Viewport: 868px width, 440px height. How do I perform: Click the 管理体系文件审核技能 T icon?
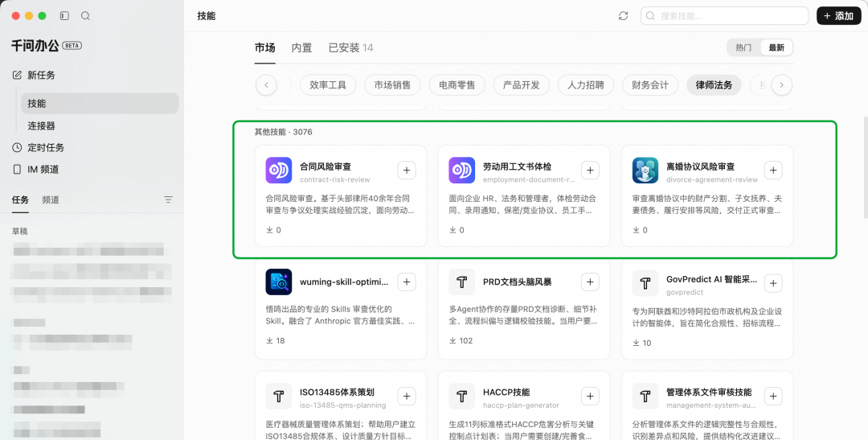645,397
